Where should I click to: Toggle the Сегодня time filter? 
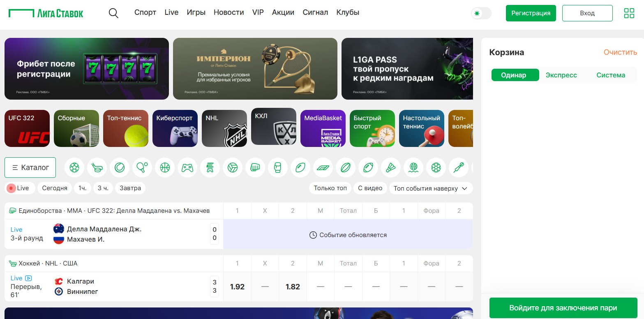(x=55, y=188)
